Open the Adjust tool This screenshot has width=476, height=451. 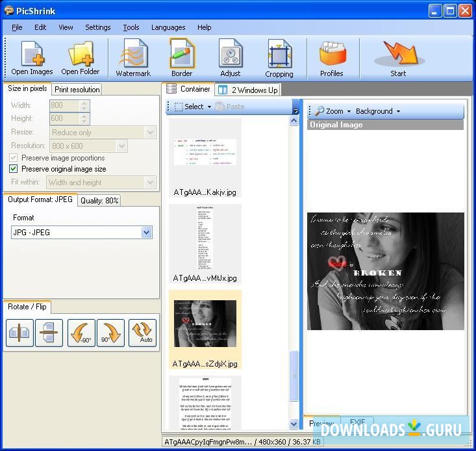coord(230,58)
